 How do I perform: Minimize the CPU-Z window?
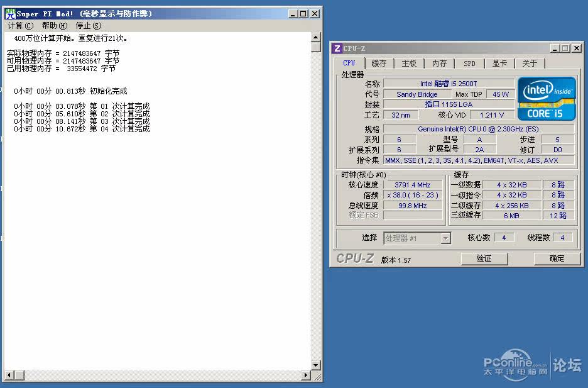(555, 48)
